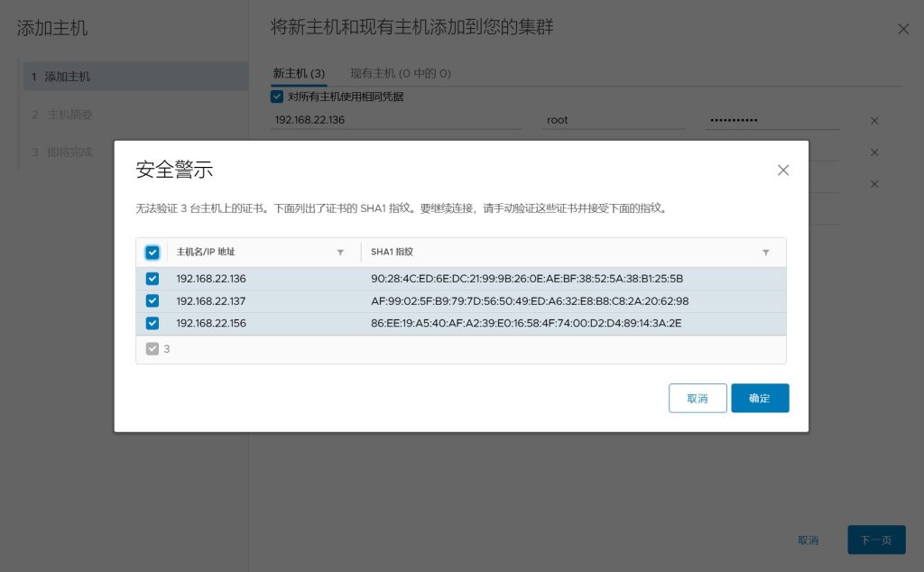
Task: Select wizard step 1 添加主机
Action: [135, 77]
